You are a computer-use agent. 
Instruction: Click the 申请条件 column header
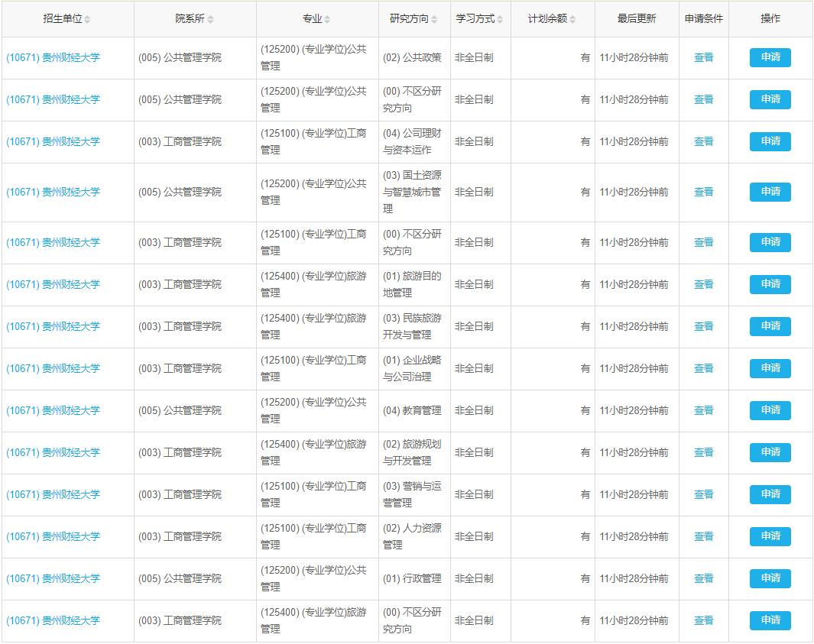[703, 18]
